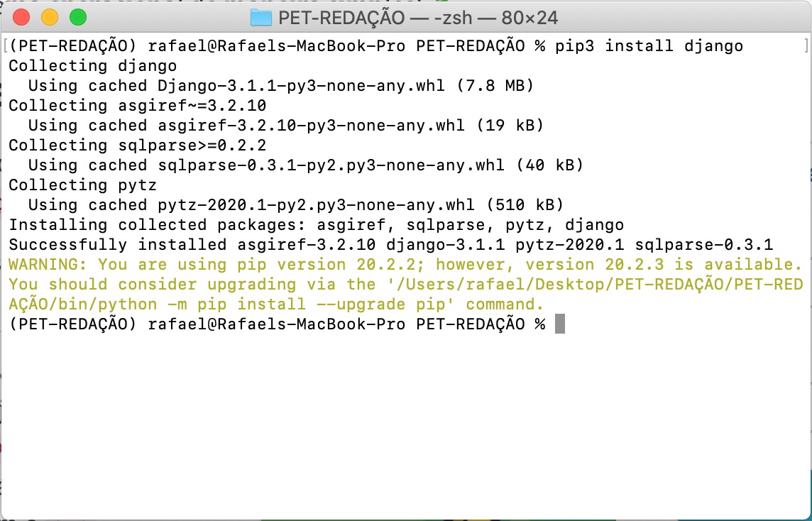Click the 'Collecting asgiref~=3.2.10' line

pyautogui.click(x=137, y=106)
